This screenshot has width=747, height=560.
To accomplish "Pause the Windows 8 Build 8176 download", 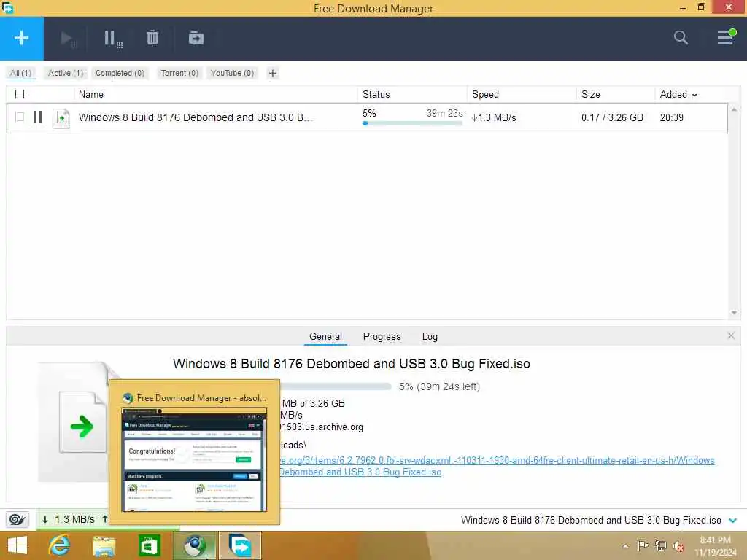I will pos(38,117).
